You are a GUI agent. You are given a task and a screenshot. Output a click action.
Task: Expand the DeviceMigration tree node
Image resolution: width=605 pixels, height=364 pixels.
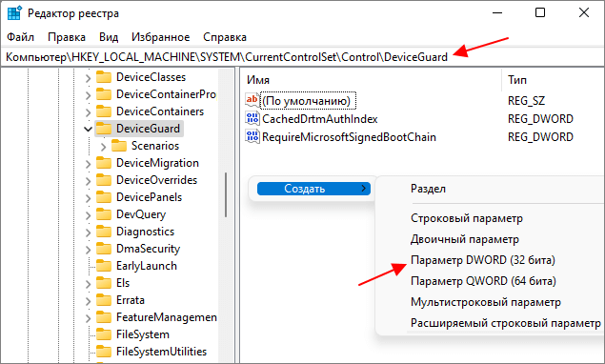coord(88,164)
